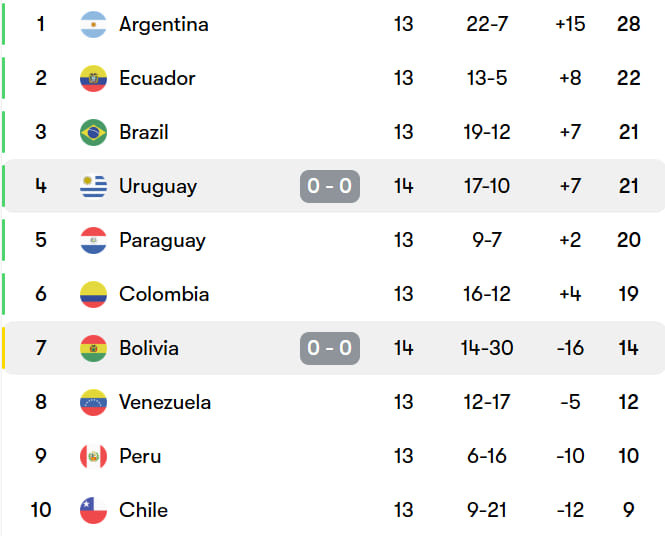Click the Venezuela flag icon

(93, 402)
